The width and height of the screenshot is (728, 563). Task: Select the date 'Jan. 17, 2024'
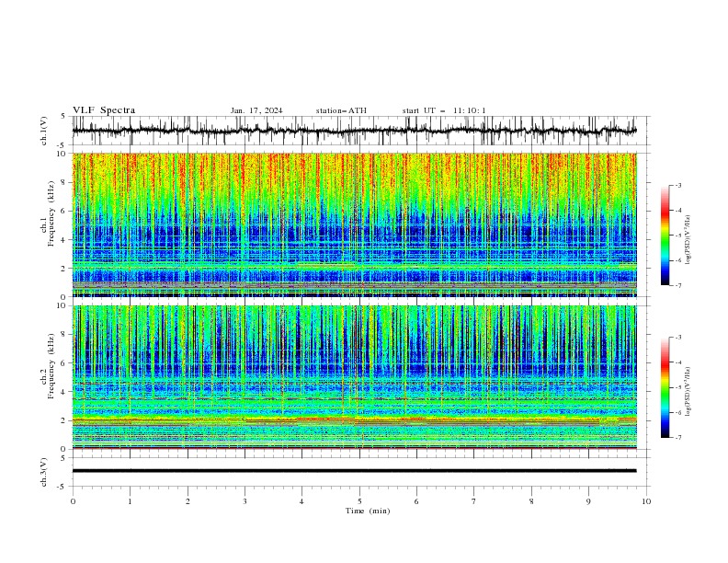tap(256, 110)
